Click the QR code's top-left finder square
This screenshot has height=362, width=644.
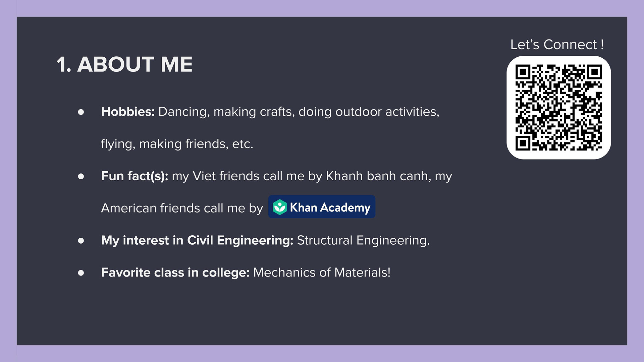(523, 72)
